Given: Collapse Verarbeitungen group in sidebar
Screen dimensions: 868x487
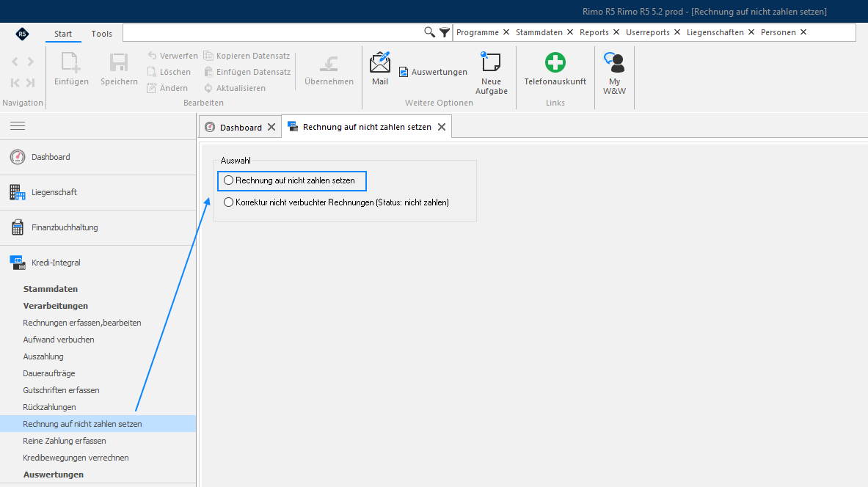Looking at the screenshot, I should (x=55, y=306).
